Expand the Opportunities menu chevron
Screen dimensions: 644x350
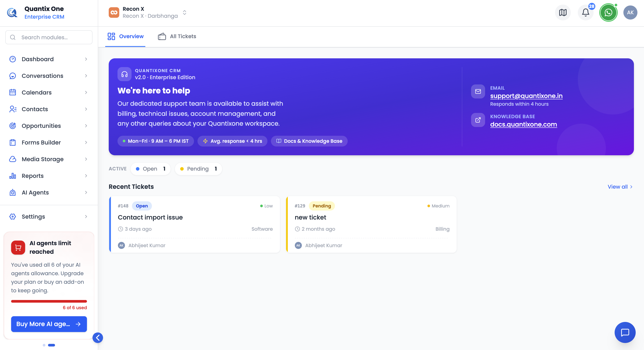coord(86,126)
